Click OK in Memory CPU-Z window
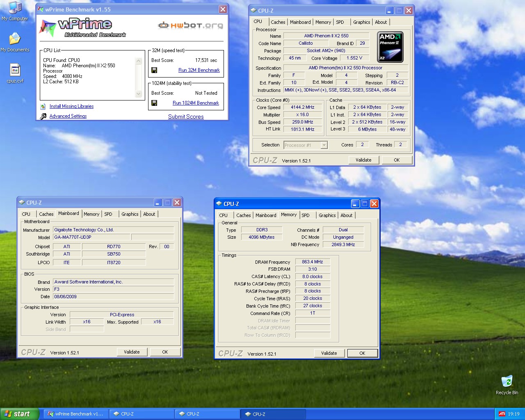 (362, 353)
